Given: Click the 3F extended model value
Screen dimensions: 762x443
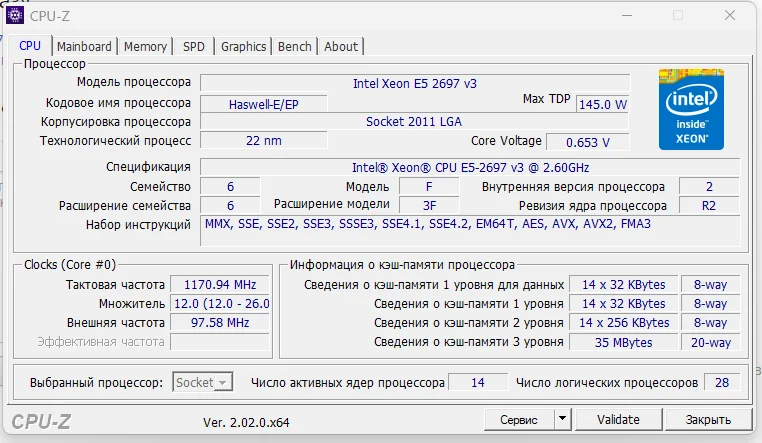Looking at the screenshot, I should pyautogui.click(x=429, y=205).
